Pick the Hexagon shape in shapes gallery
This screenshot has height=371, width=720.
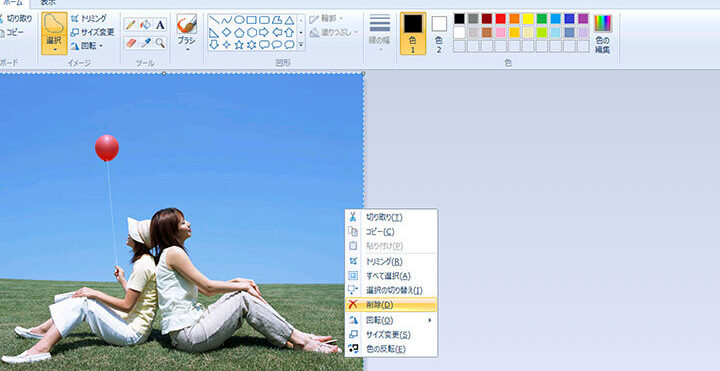point(252,33)
